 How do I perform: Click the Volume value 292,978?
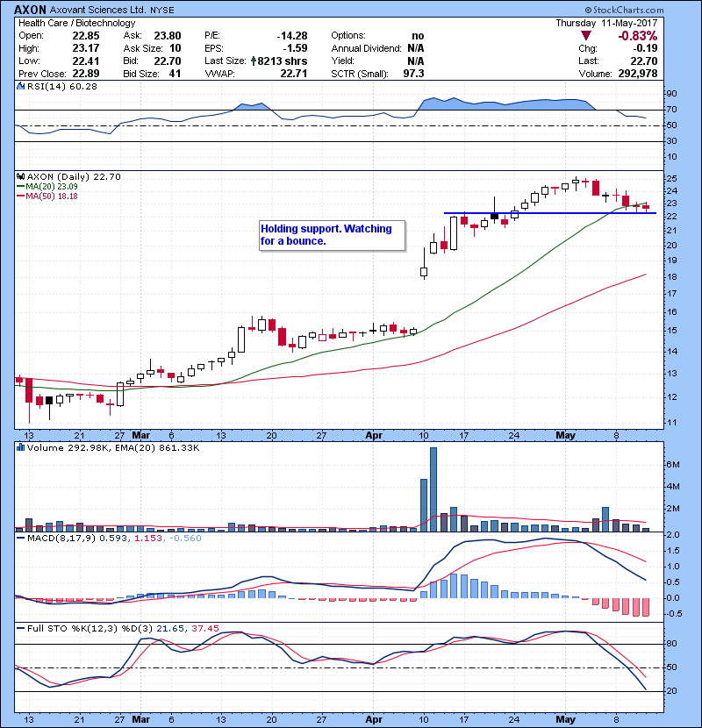(x=637, y=74)
